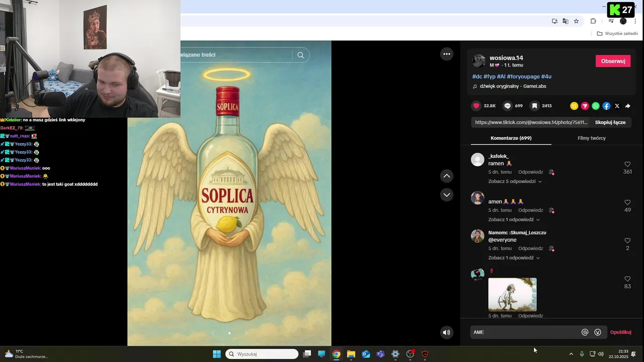Open the #fyp hashtag
The height and width of the screenshot is (362, 644).
pos(489,76)
